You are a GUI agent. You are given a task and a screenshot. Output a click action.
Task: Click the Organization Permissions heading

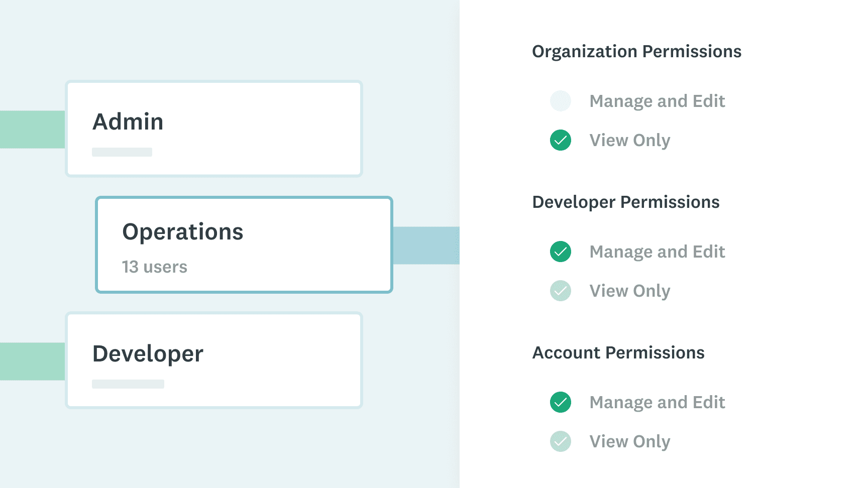tap(636, 52)
